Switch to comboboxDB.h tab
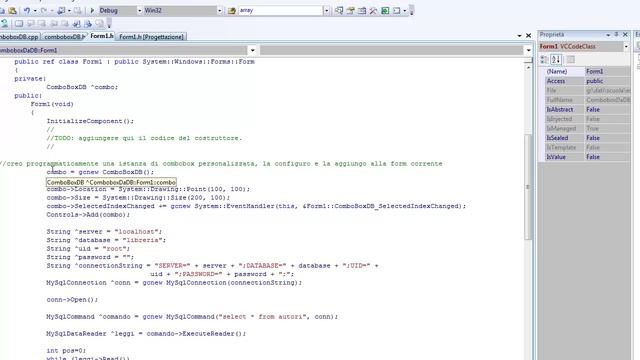 pyautogui.click(x=64, y=37)
